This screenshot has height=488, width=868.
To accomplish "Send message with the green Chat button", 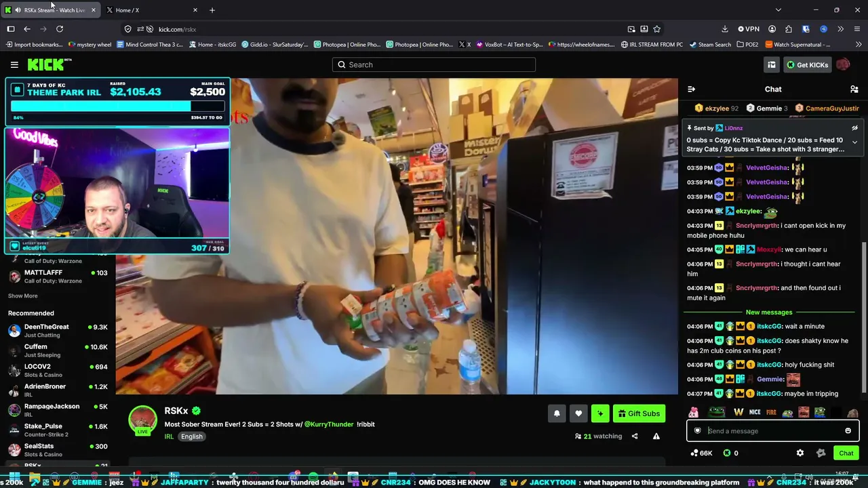I will tap(846, 453).
